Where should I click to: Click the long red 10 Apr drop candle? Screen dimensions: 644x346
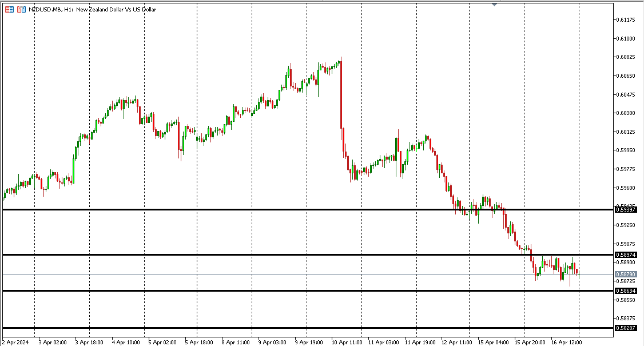341,94
